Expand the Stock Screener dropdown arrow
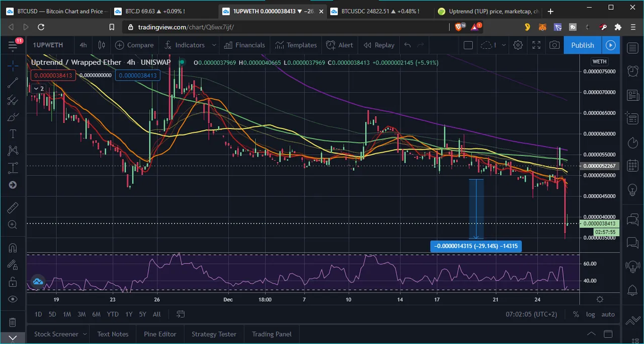This screenshot has width=644, height=344. (x=85, y=334)
